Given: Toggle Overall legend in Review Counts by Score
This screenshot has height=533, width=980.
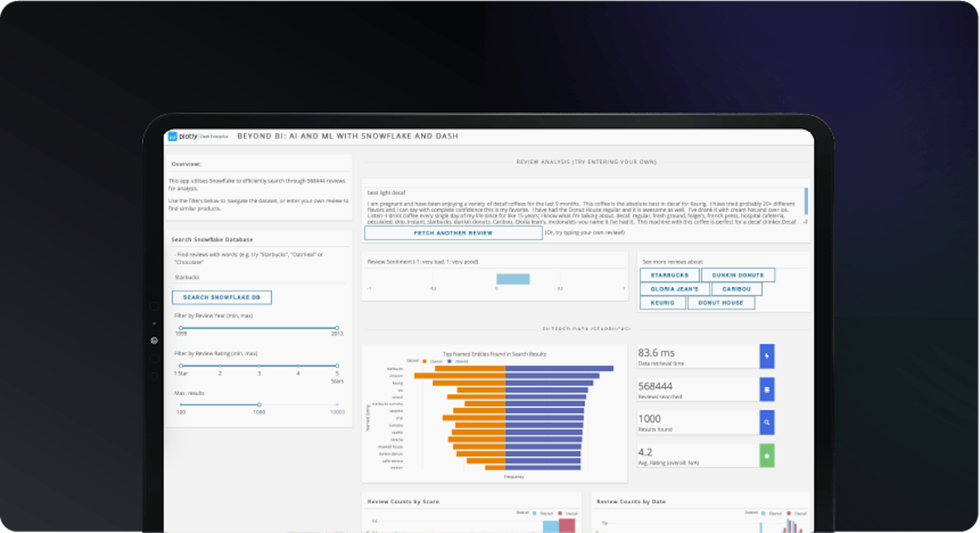Looking at the screenshot, I should (x=568, y=514).
